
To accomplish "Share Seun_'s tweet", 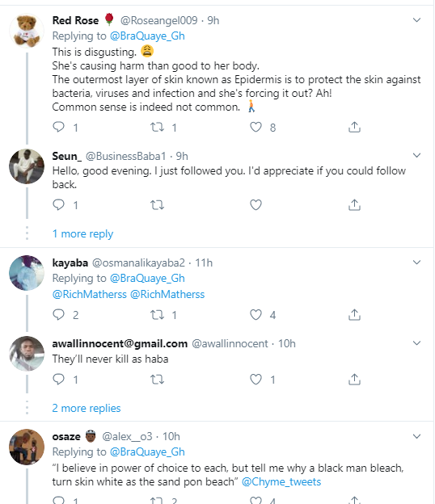I will [354, 205].
